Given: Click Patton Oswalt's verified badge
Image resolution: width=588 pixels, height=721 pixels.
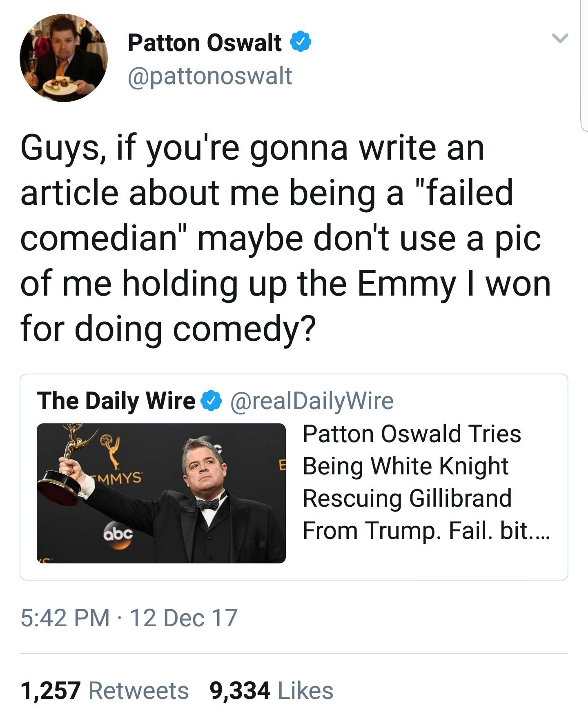Looking at the screenshot, I should 301,42.
